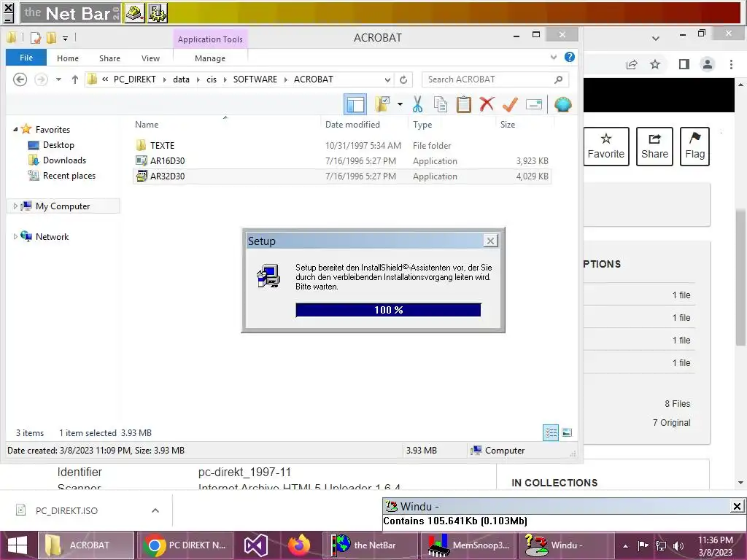The height and width of the screenshot is (560, 747).
Task: Click the folder options toolbar icon
Action: tap(382, 104)
